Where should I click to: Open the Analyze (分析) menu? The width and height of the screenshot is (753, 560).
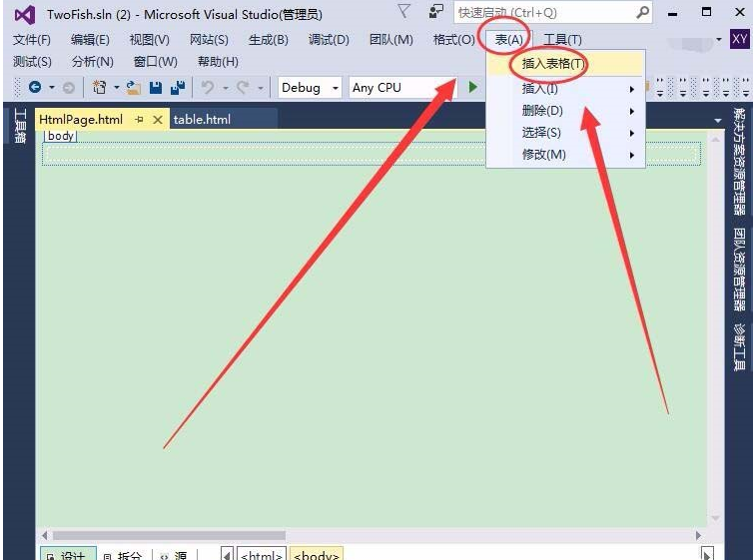coord(92,62)
